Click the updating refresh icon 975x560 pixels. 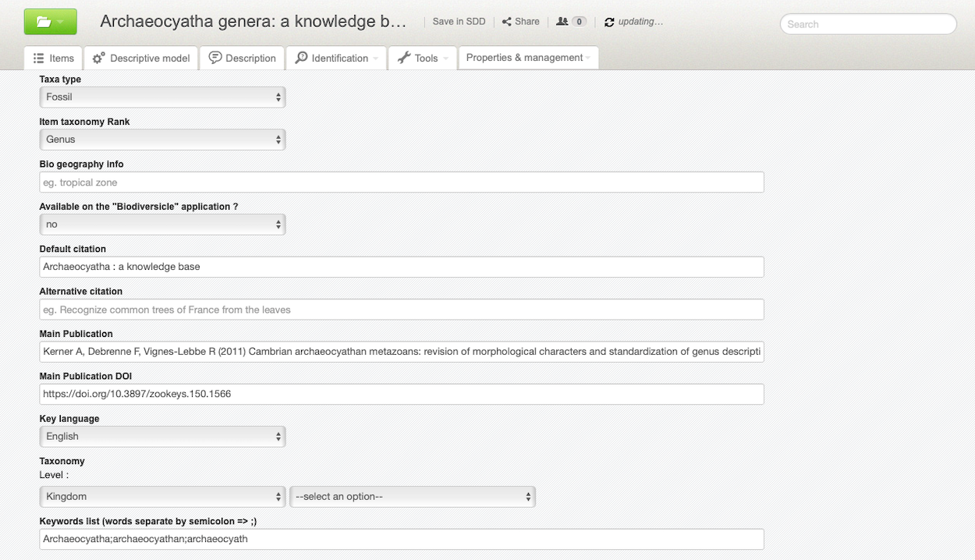click(x=609, y=23)
